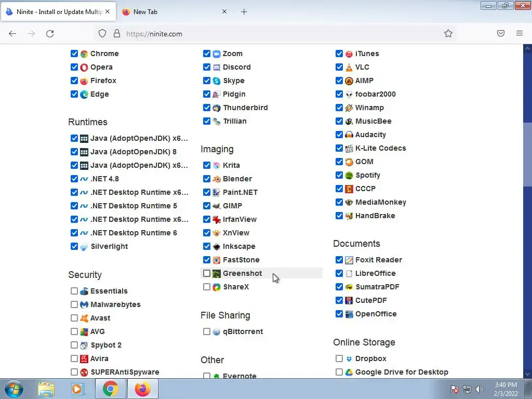Click the CutePDF icon
This screenshot has width=532, height=399.
(x=349, y=301)
